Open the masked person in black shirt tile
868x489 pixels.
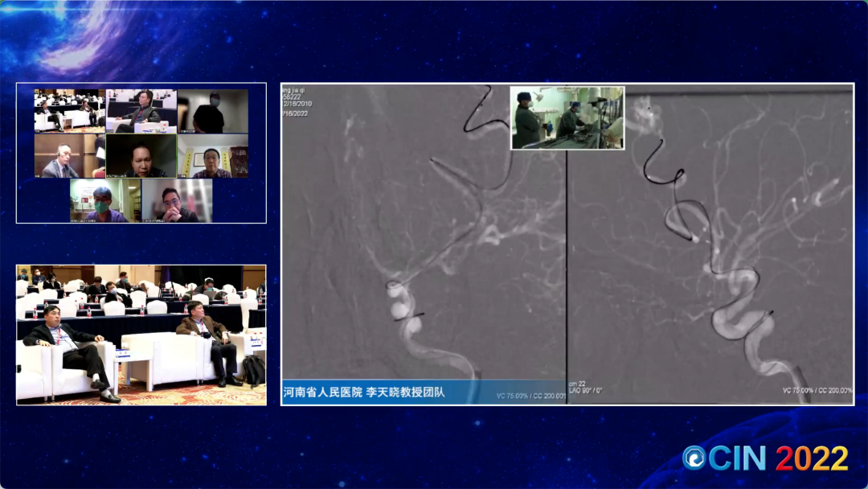(x=212, y=111)
